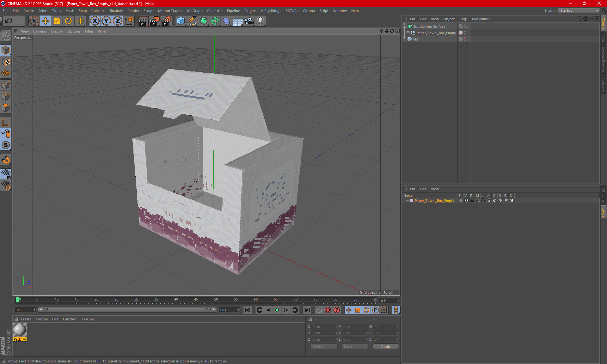Go to end of animation
This screenshot has height=364, width=607.
[x=307, y=310]
